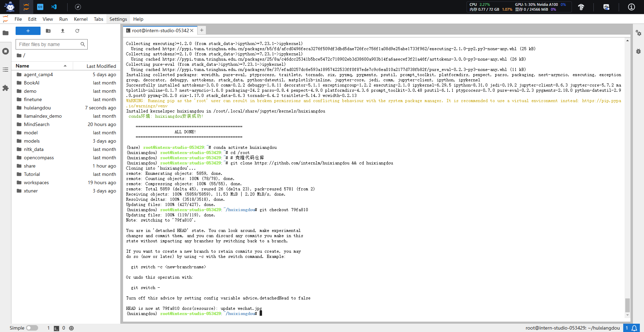Image resolution: width=644 pixels, height=332 pixels.
Task: Open Running Terminals and Kernels sidebar icon
Action: click(x=6, y=51)
